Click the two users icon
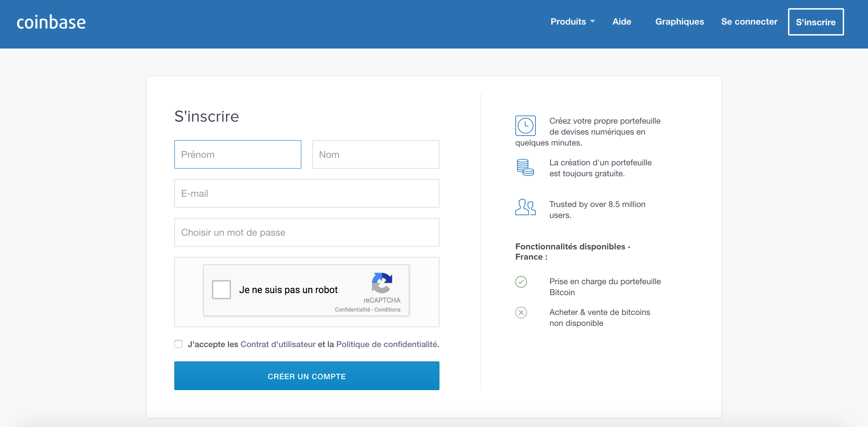Viewport: 868px width, 427px height. (x=525, y=207)
